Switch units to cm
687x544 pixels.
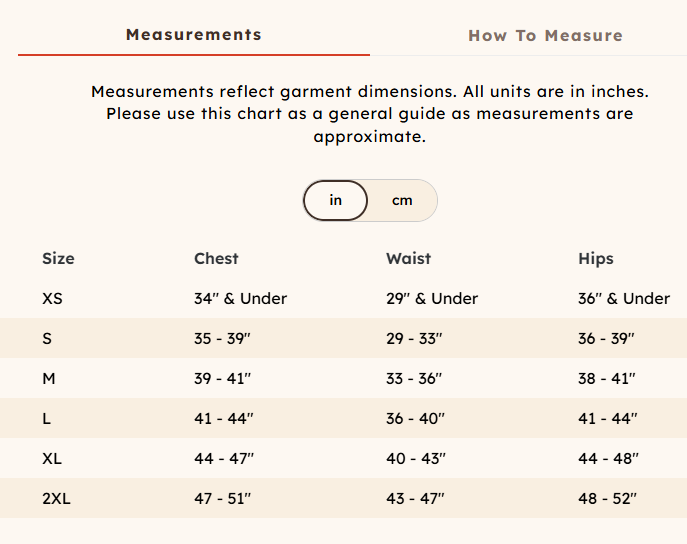(x=402, y=200)
